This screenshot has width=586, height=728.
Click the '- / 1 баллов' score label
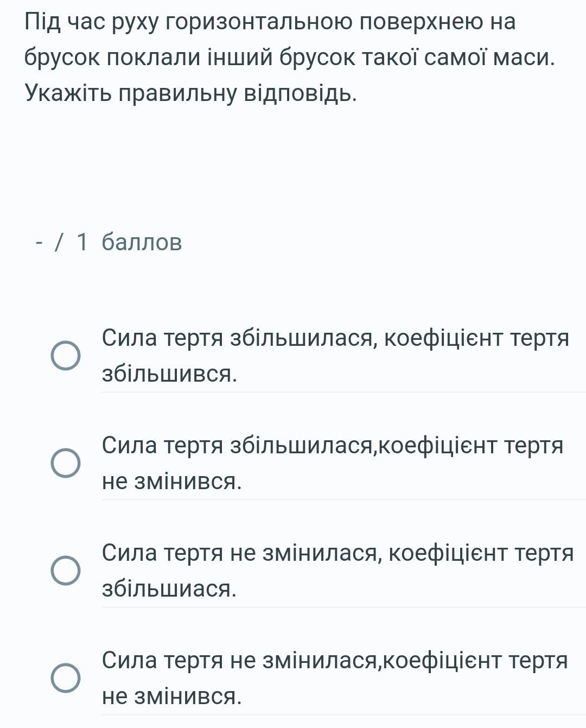[108, 242]
